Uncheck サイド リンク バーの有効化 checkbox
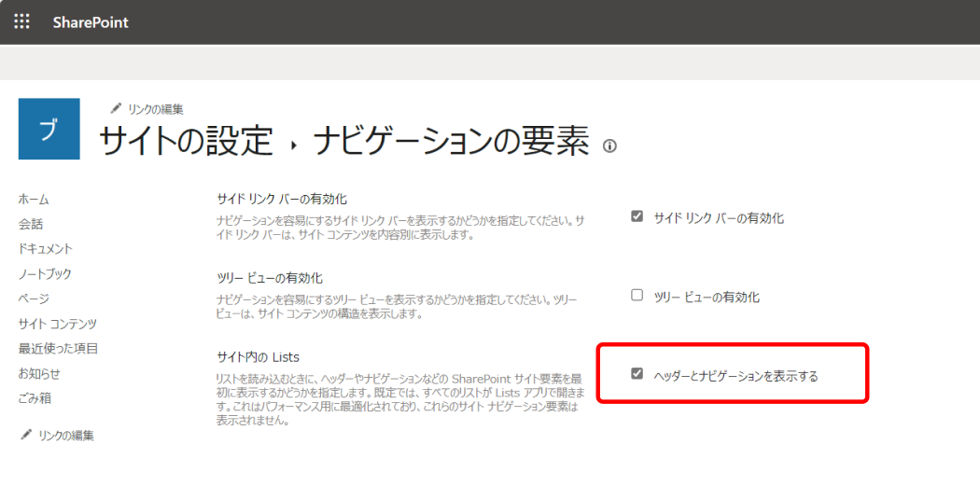Viewport: 980px width, 486px height. tap(637, 217)
